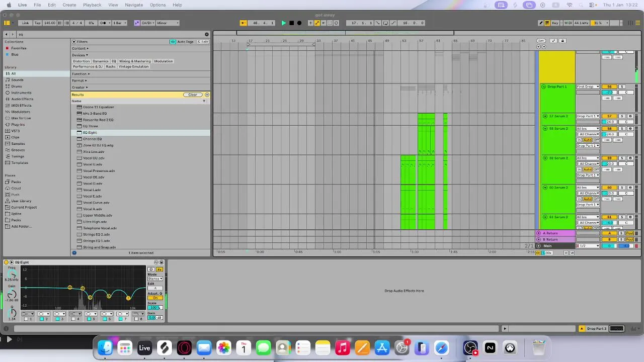This screenshot has height=362, width=644.
Task: Open the Minor scale dropdown
Action: tap(168, 23)
